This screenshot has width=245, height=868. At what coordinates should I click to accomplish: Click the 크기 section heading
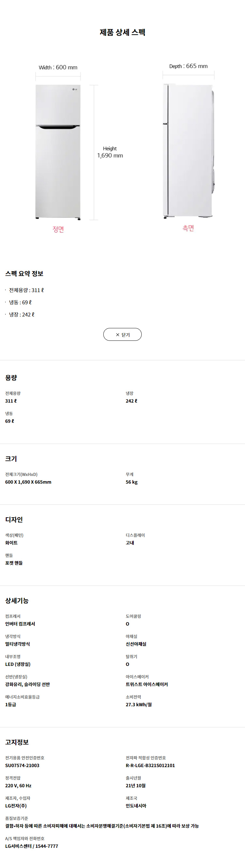[11, 459]
